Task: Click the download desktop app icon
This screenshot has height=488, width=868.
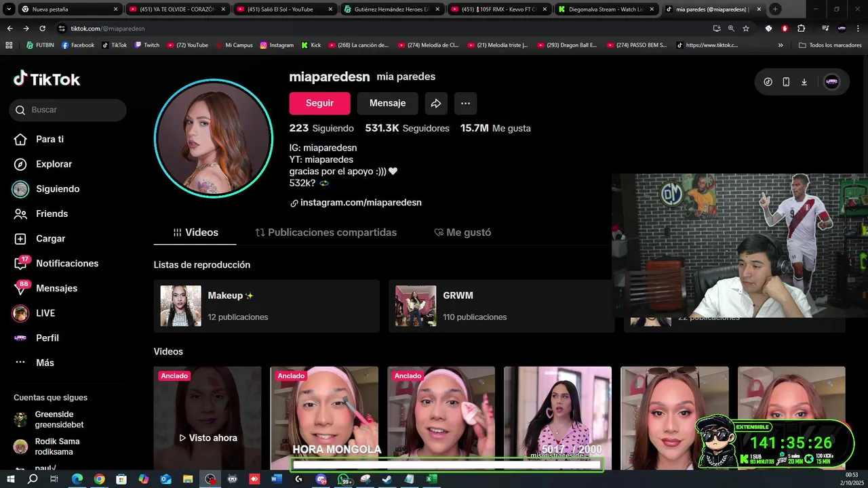Action: click(x=804, y=82)
